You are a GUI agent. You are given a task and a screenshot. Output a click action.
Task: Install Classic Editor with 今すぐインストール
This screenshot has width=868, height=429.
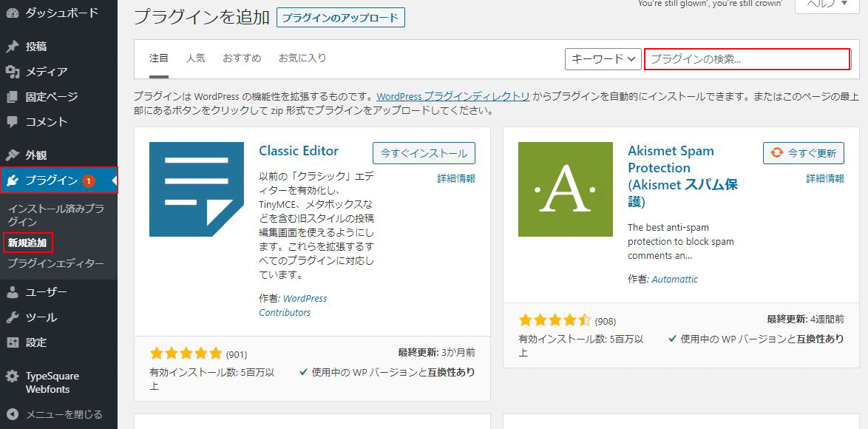pyautogui.click(x=424, y=153)
